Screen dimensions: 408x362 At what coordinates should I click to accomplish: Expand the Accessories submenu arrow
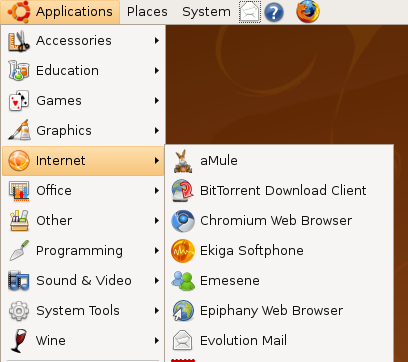[x=157, y=41]
